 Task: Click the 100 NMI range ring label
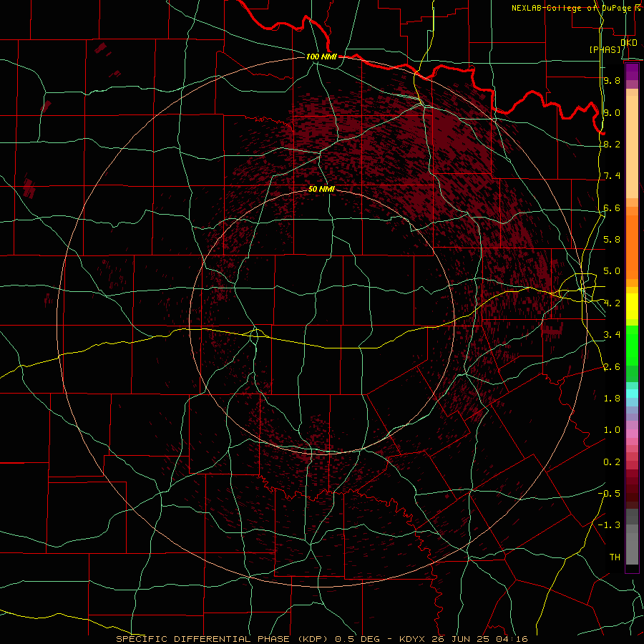(x=321, y=57)
